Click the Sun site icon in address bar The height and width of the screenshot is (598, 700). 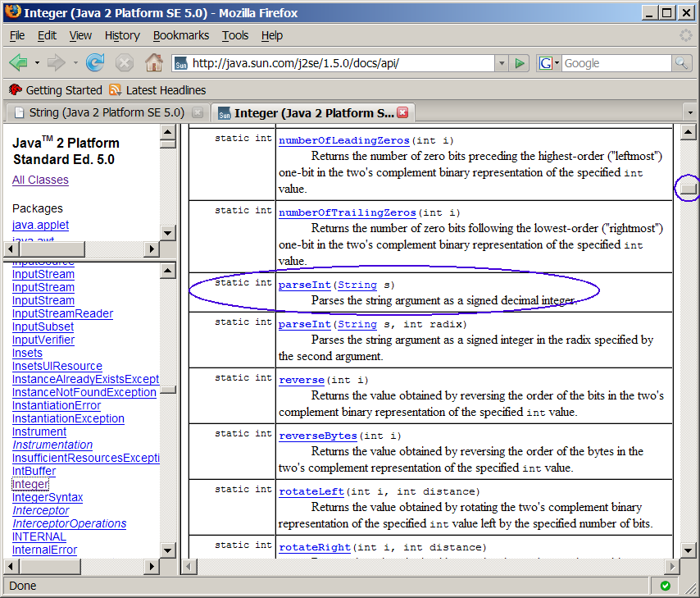tap(181, 63)
